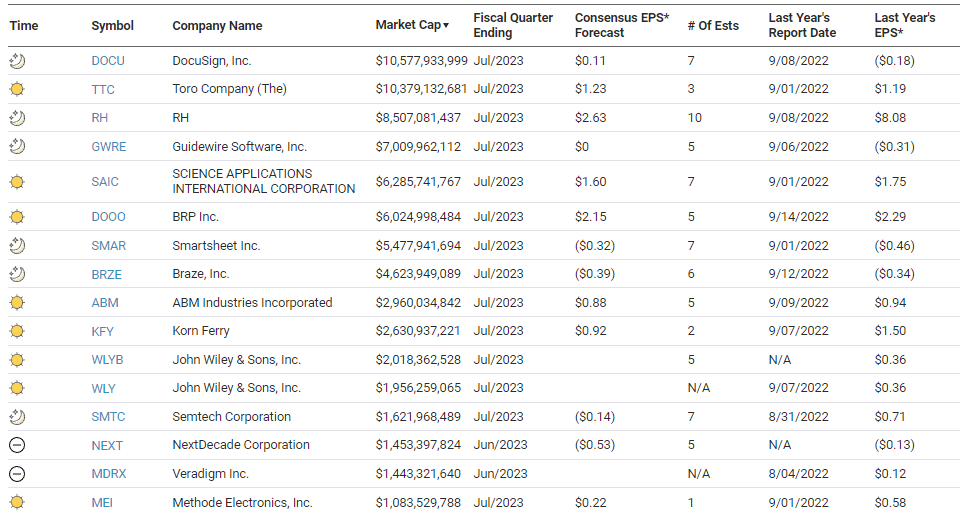Click the pre-market sun icon for TTC
This screenshot has height=516, width=962.
coord(17,89)
